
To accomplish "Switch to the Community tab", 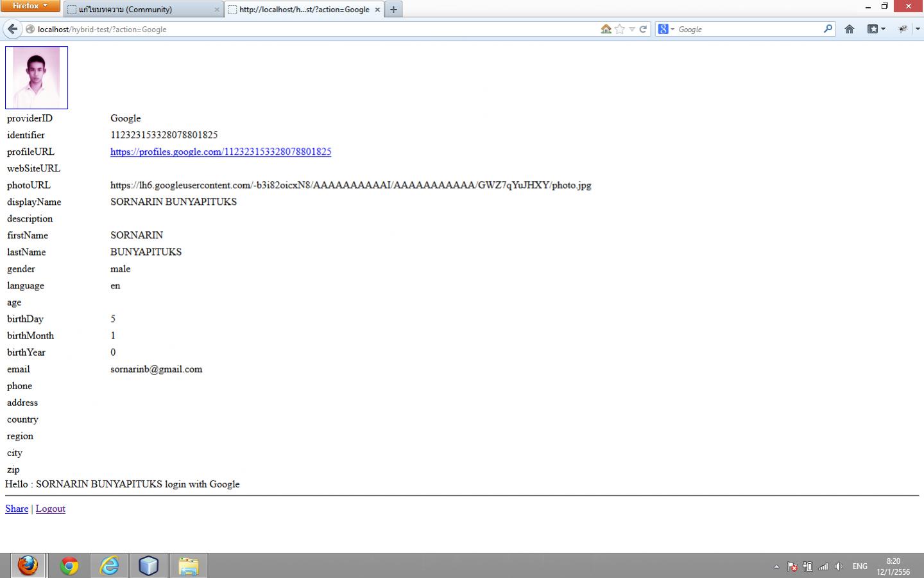I will [x=143, y=10].
